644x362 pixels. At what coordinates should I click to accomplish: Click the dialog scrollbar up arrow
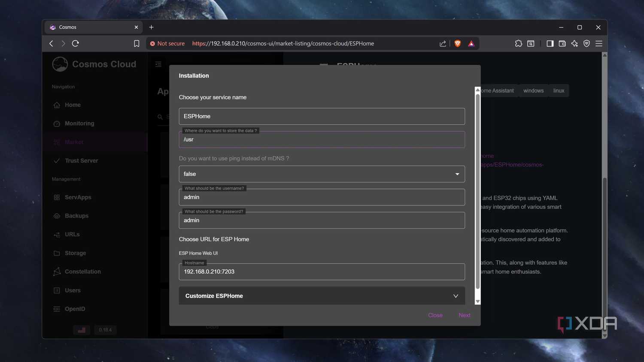point(477,90)
